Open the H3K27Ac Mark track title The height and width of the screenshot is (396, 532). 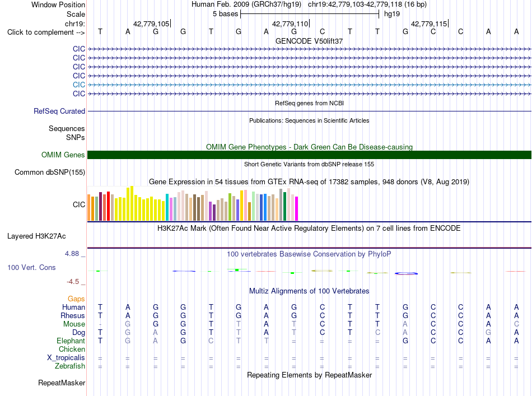[x=309, y=229]
